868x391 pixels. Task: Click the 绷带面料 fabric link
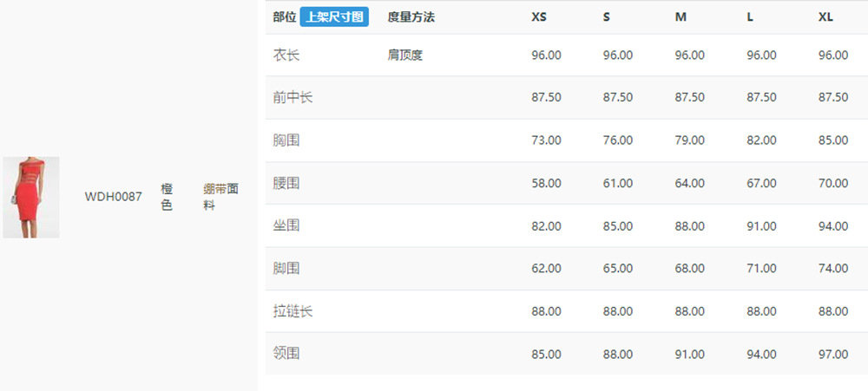click(220, 198)
